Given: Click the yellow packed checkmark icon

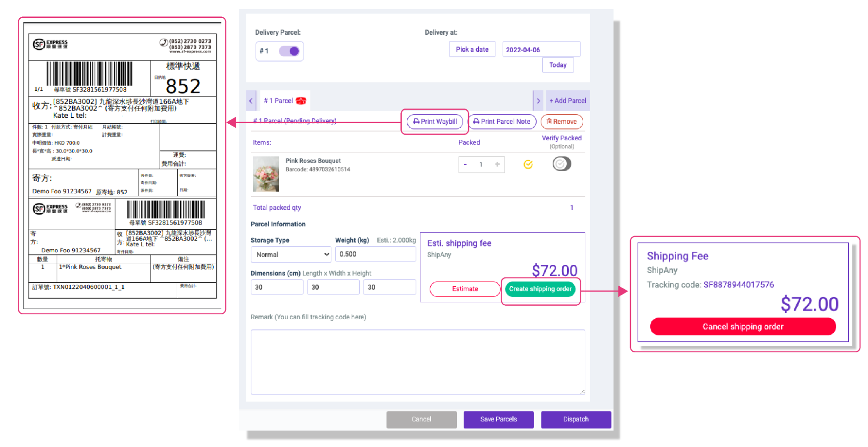Looking at the screenshot, I should (x=528, y=164).
